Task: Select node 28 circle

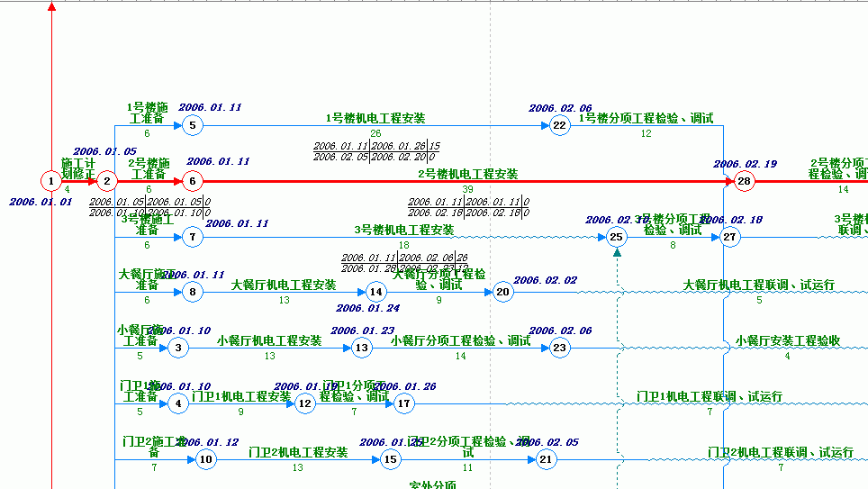Action: 744,181
